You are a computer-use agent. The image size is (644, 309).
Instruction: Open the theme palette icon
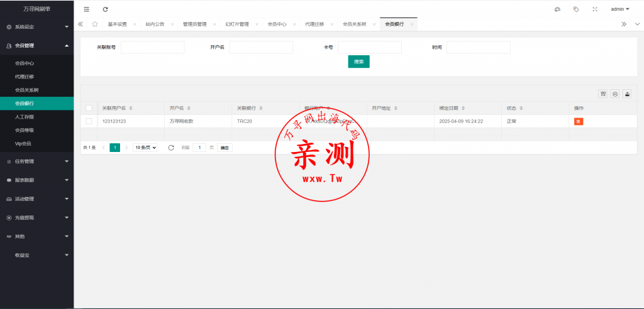[557, 9]
